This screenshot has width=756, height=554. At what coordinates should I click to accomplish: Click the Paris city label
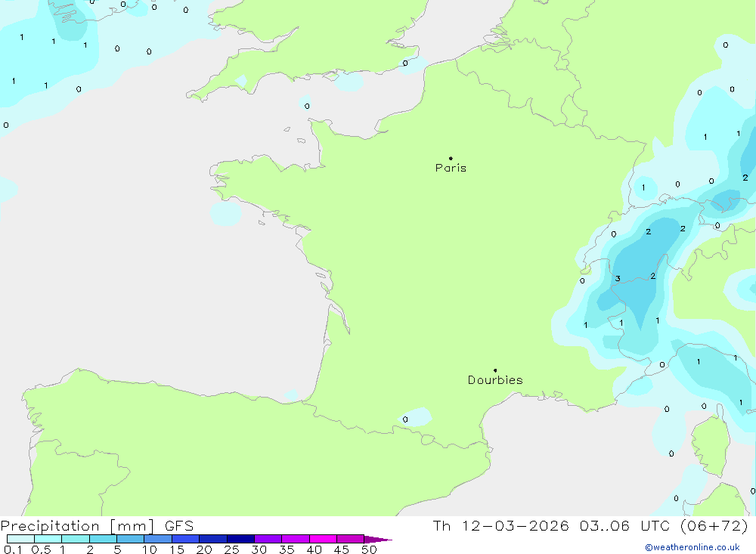(451, 168)
